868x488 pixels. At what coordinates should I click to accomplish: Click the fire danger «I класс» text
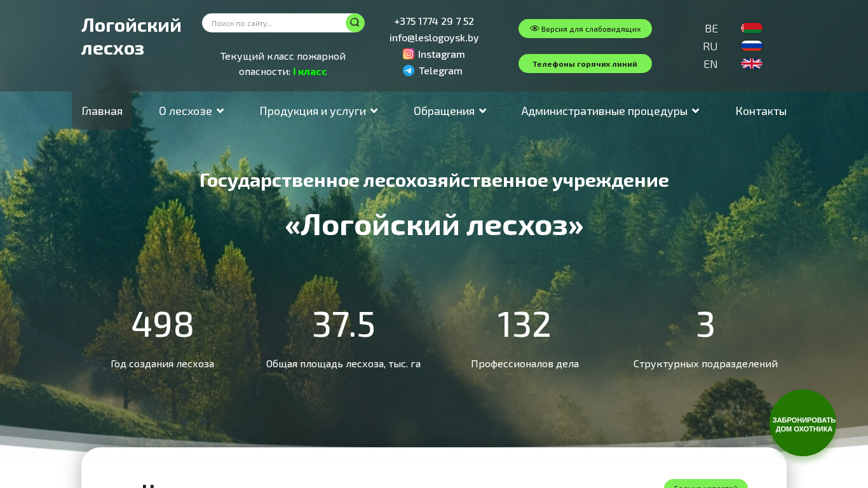coord(310,71)
